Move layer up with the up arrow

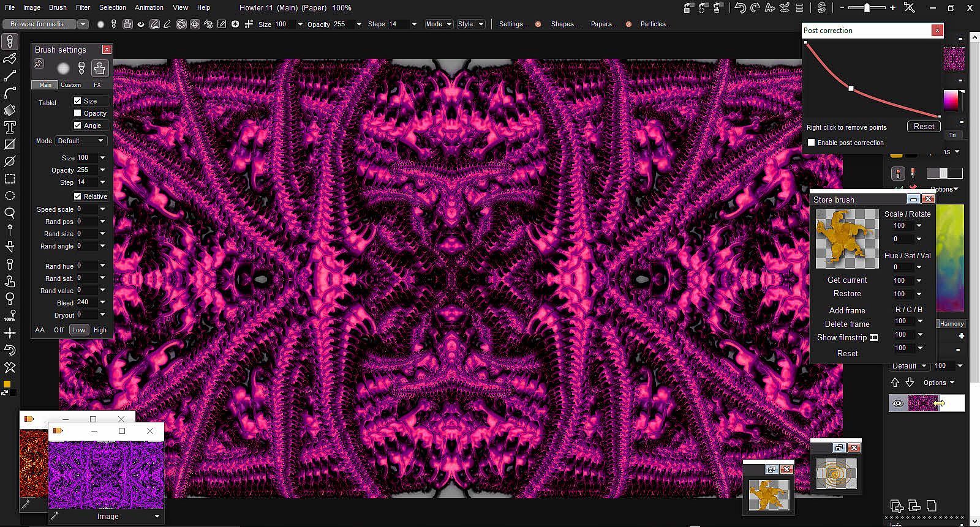(x=895, y=383)
